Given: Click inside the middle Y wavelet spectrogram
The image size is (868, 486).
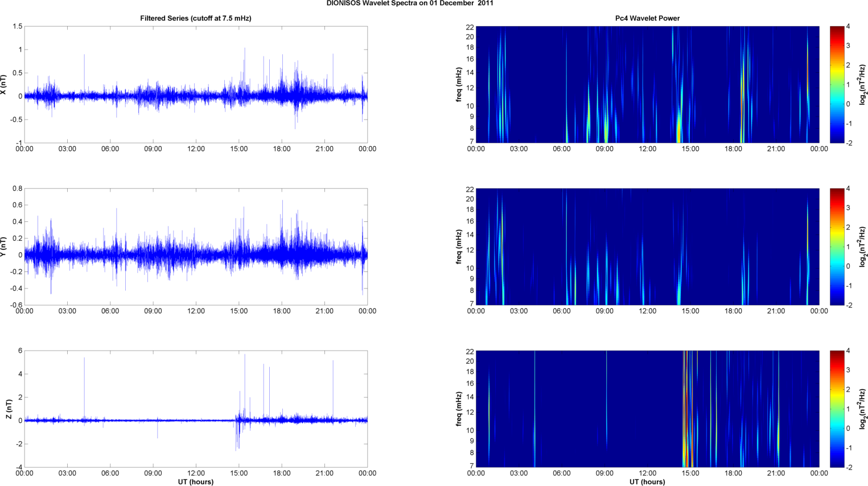Looking at the screenshot, I should 647,247.
